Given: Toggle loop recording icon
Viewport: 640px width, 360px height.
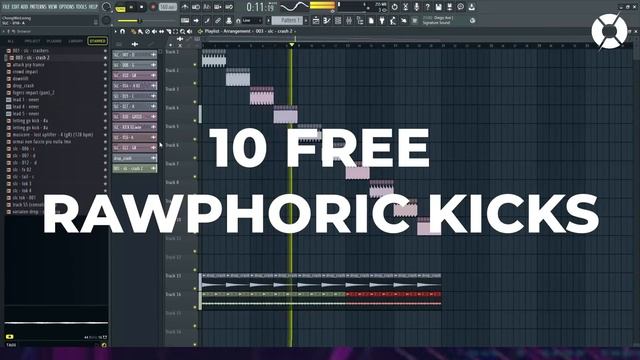Looking at the screenshot, I should (x=229, y=7).
